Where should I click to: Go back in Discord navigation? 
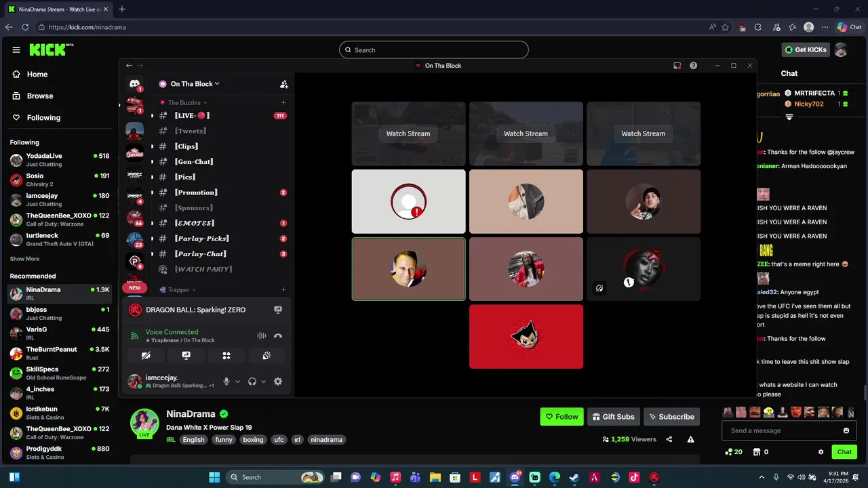tap(129, 66)
